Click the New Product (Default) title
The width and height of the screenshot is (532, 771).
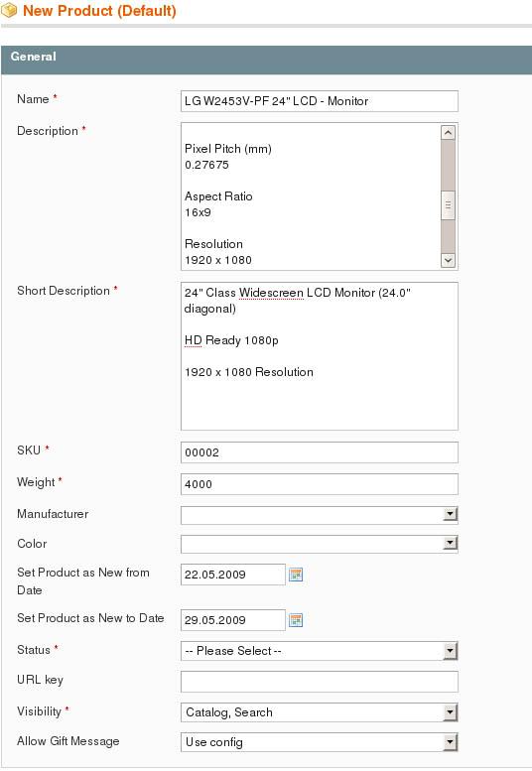99,11
